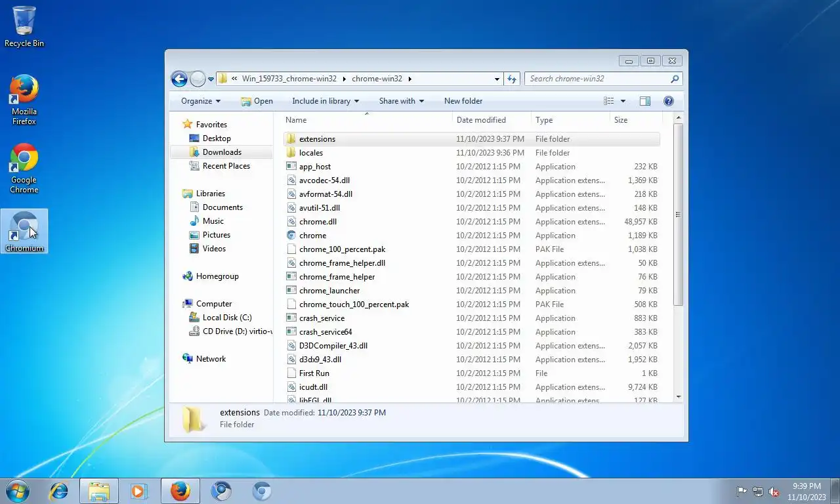Expand the Include in library menu
This screenshot has width=840, height=504.
325,101
